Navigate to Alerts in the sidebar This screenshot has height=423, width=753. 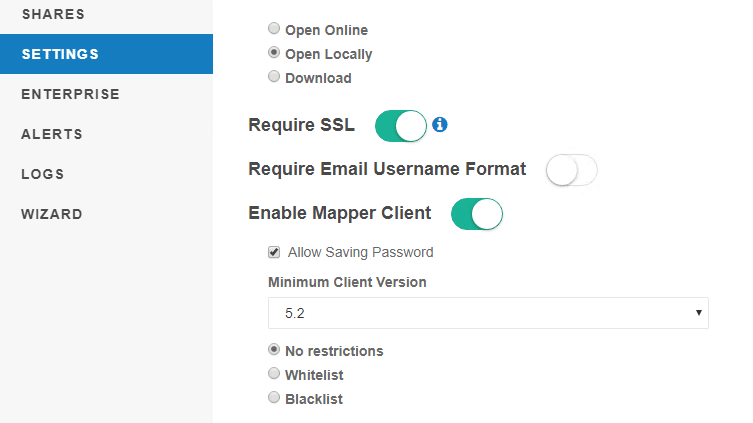(52, 134)
